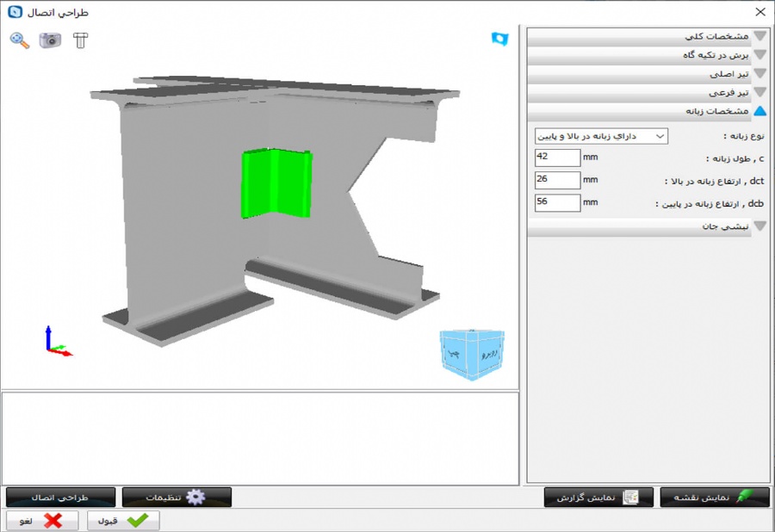Open the نوع زبانه dropdown
The image size is (775, 532).
tap(600, 136)
